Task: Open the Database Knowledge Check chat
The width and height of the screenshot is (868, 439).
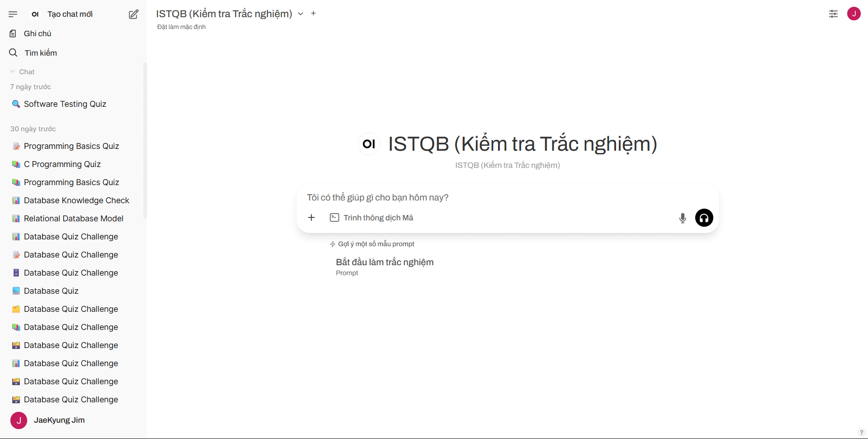Action: coord(76,200)
